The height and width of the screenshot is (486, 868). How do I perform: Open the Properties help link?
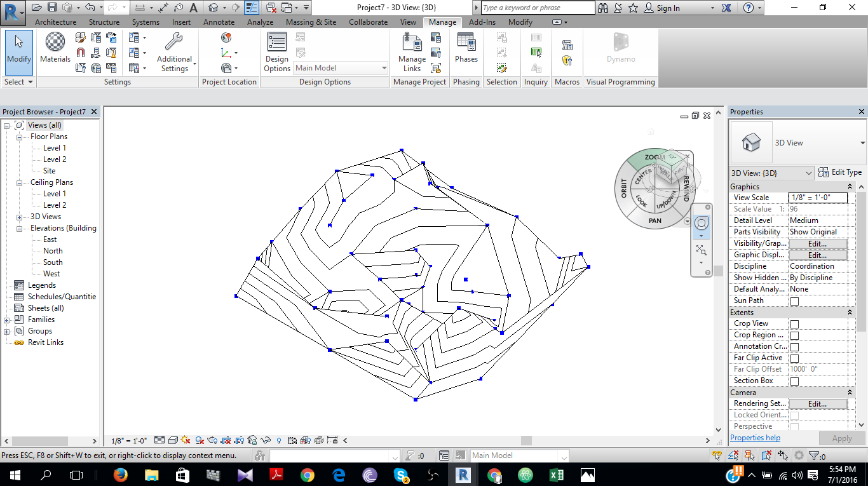coord(755,437)
